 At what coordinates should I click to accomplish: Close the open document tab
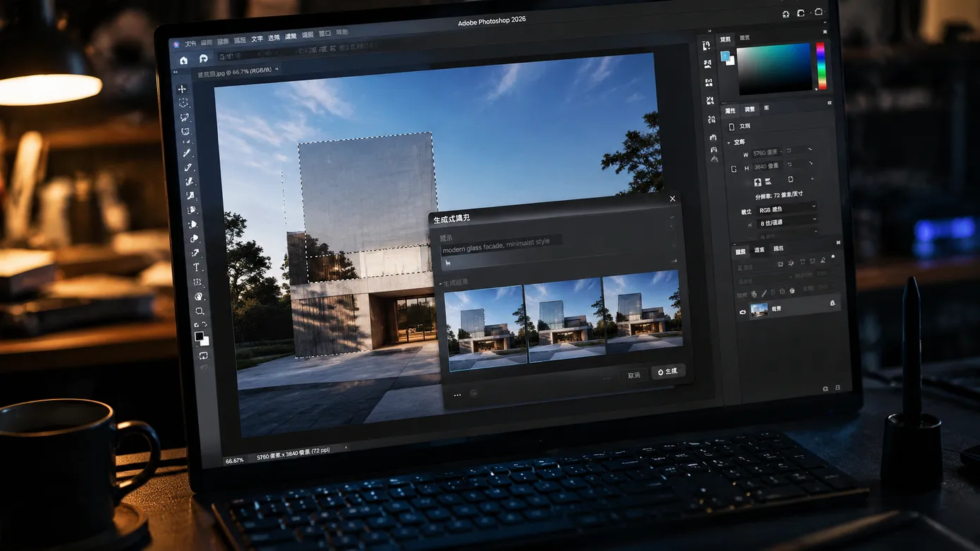click(277, 69)
